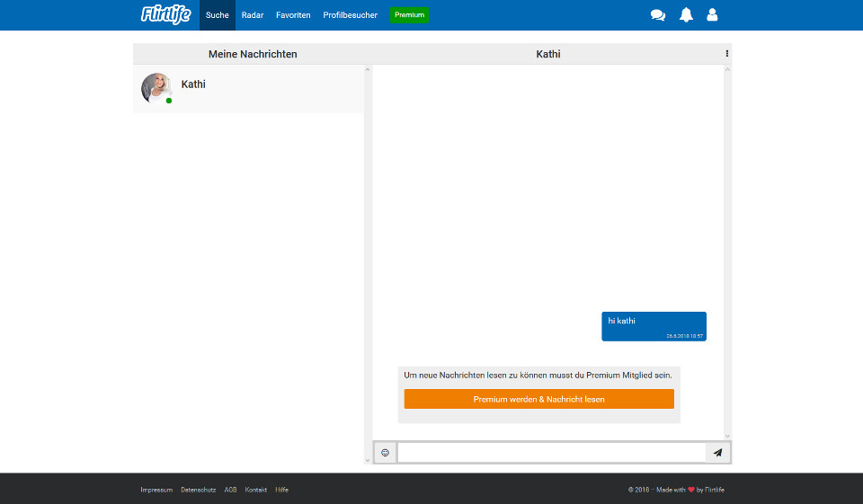
Task: Open the Hilfe footer link
Action: (x=282, y=490)
